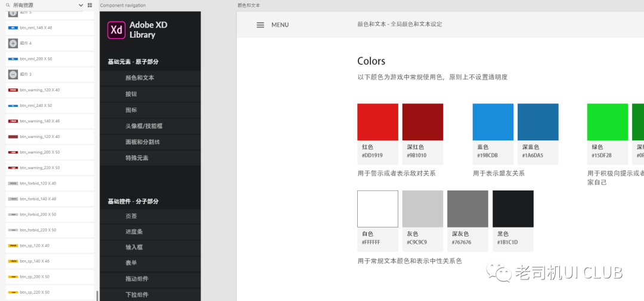Click the 基础元素 - 原子部分 section header
The width and height of the screenshot is (644, 301).
(133, 62)
